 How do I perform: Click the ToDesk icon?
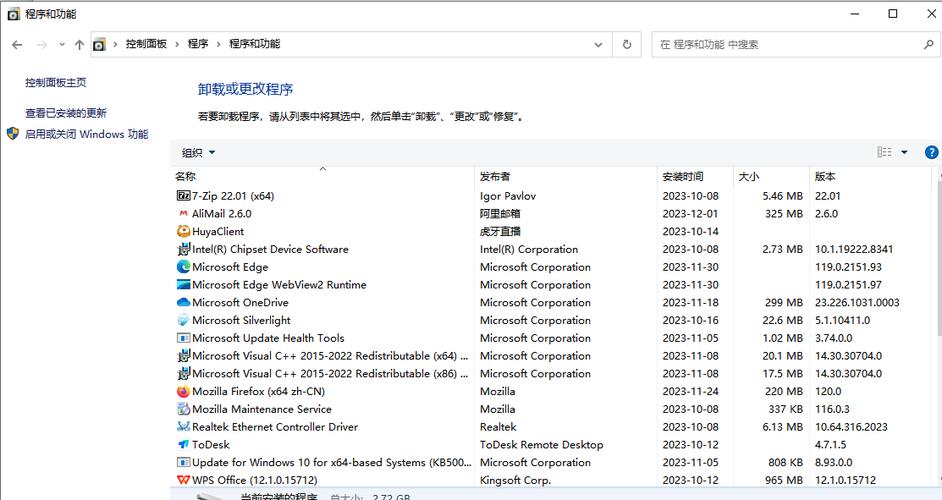183,444
